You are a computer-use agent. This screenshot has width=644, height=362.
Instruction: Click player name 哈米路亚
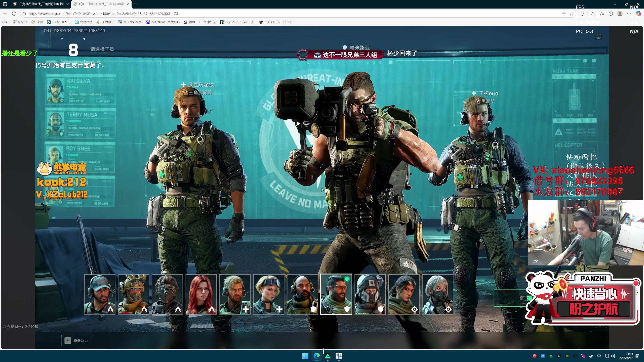click(x=360, y=47)
